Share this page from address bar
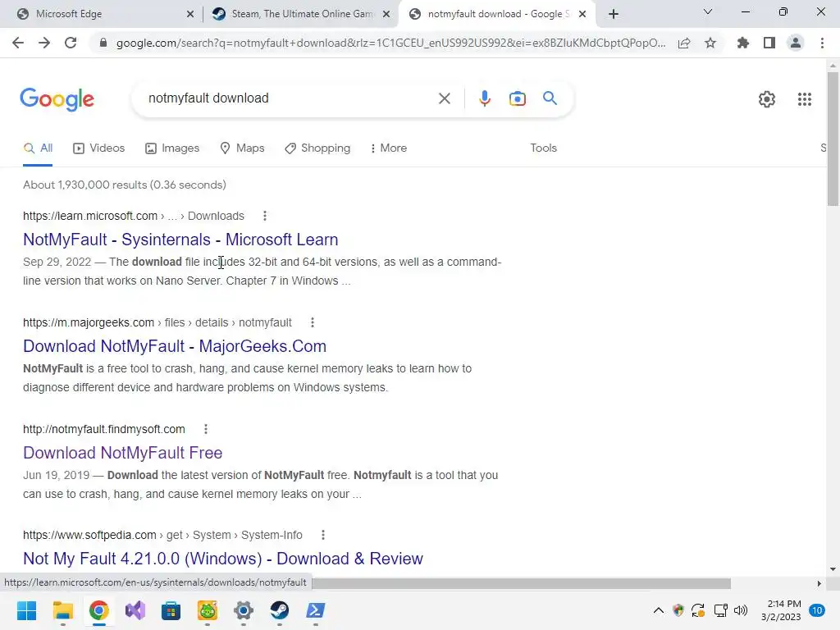 (x=684, y=43)
